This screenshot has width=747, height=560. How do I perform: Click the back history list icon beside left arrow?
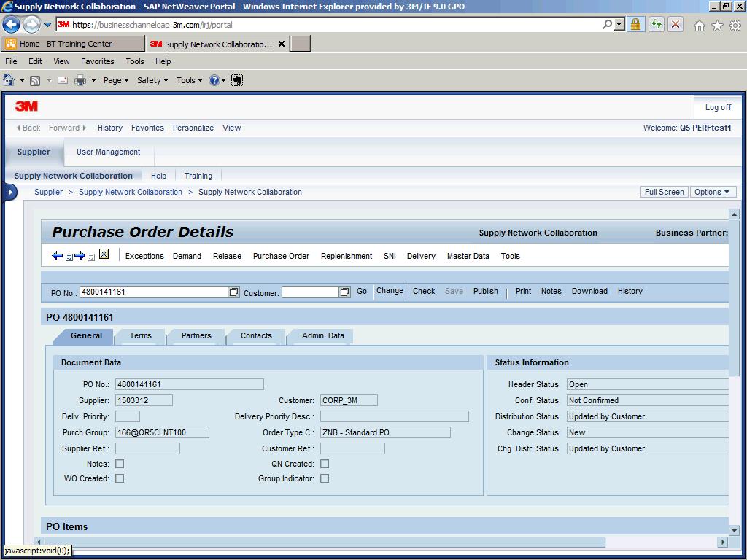point(69,257)
